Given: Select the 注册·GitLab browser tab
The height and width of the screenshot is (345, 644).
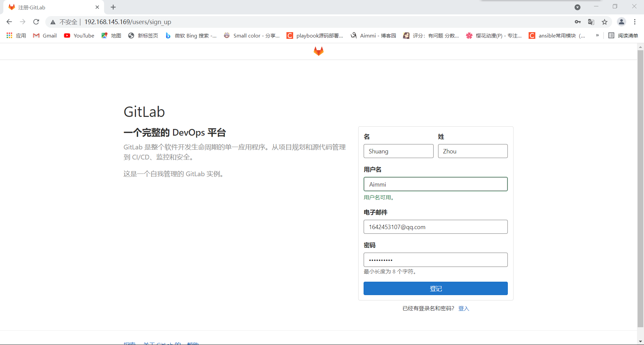Looking at the screenshot, I should click(54, 7).
